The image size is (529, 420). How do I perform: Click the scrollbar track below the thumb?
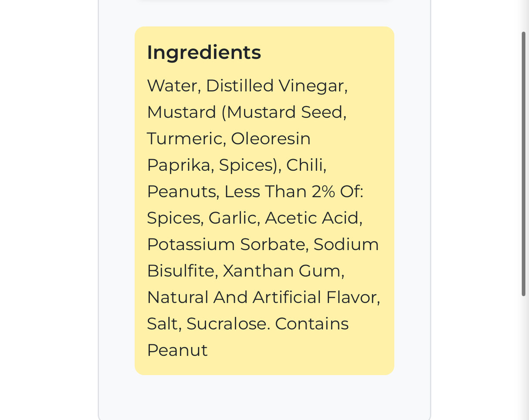(x=523, y=357)
